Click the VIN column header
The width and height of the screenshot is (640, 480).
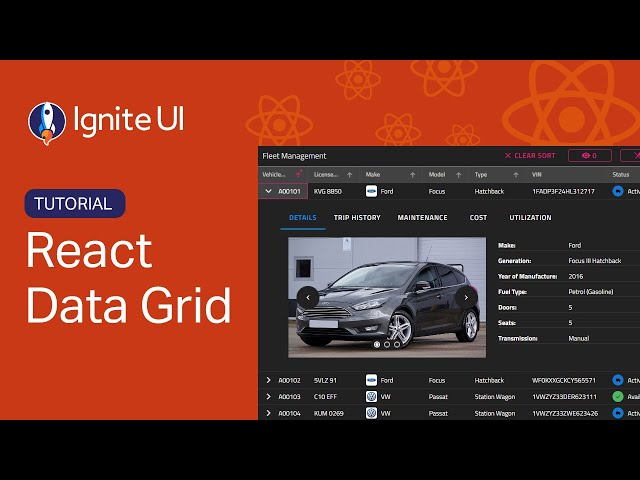[x=537, y=175]
